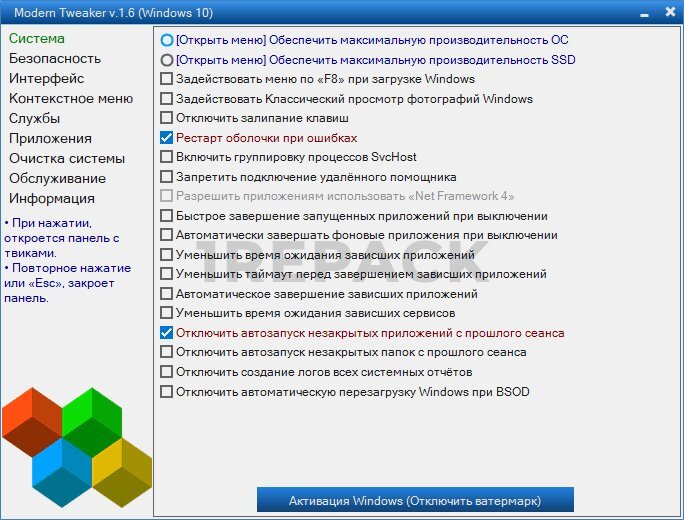Open the Обслуживание section
The image size is (684, 520).
point(57,179)
